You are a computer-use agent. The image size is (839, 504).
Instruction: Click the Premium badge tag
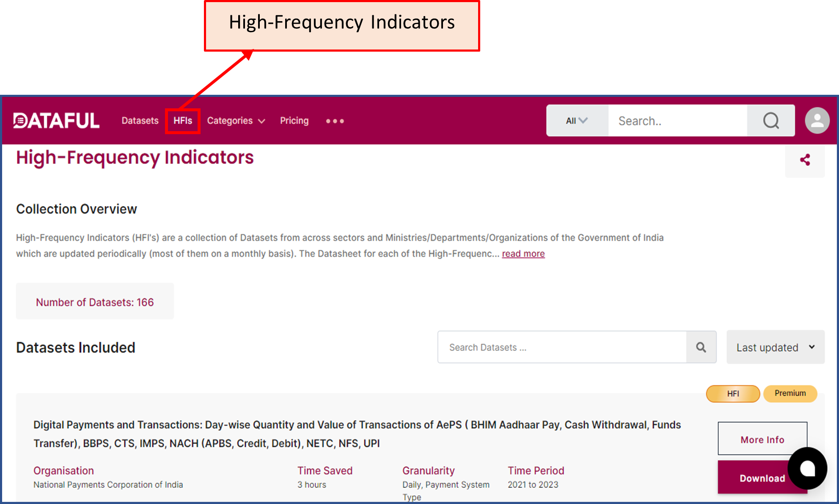click(x=789, y=393)
